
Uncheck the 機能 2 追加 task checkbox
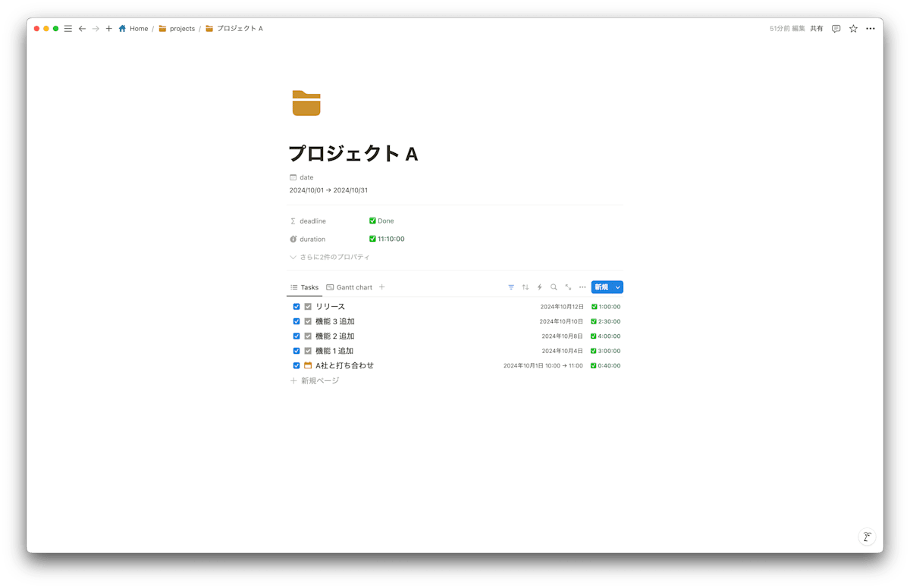click(x=297, y=336)
